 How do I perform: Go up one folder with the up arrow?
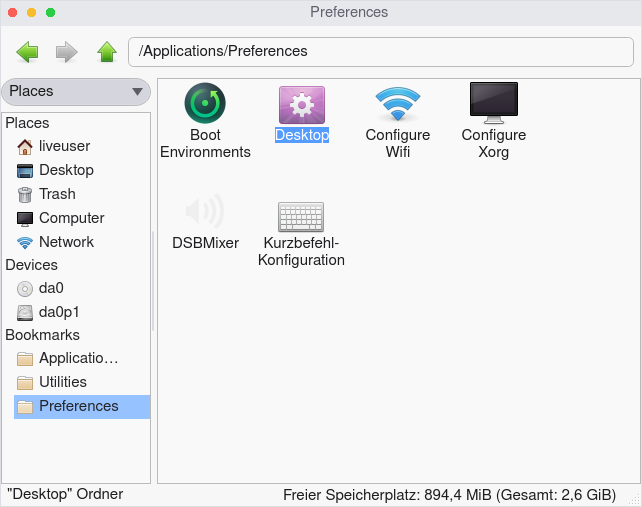[107, 52]
